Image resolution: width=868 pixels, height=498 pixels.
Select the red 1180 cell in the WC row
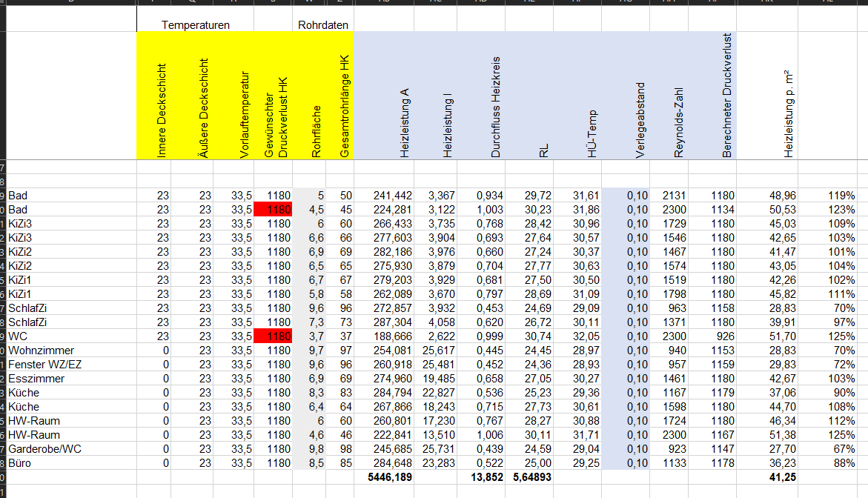tap(274, 336)
